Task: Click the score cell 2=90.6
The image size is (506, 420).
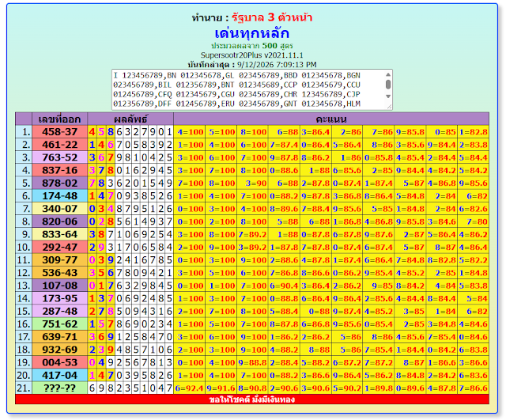Action: (284, 388)
